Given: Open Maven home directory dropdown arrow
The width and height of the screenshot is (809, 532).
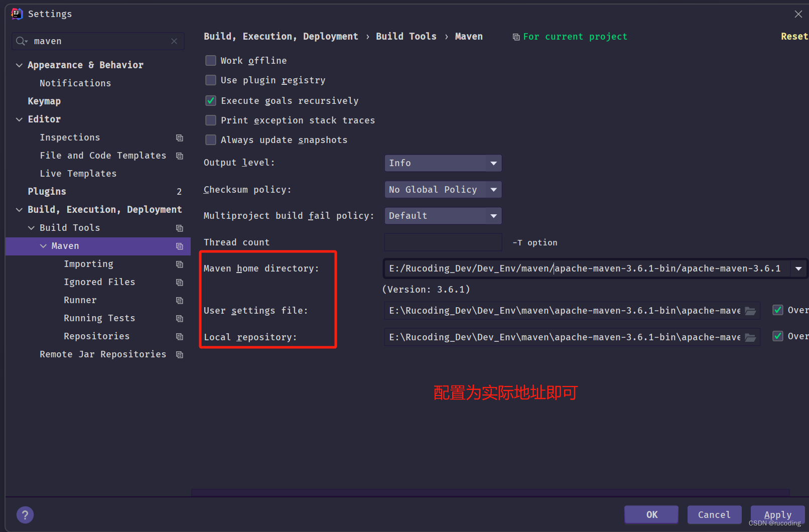Looking at the screenshot, I should [798, 269].
